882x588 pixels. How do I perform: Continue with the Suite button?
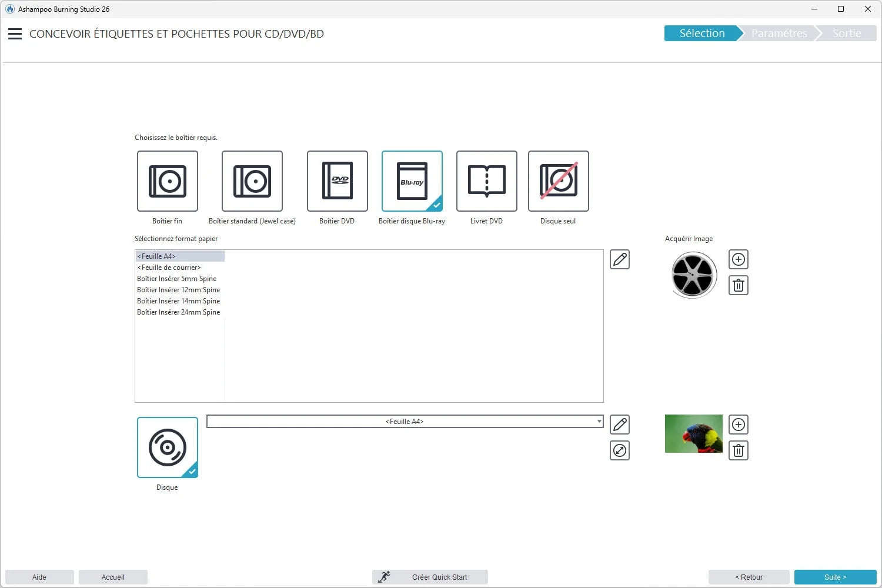point(836,577)
